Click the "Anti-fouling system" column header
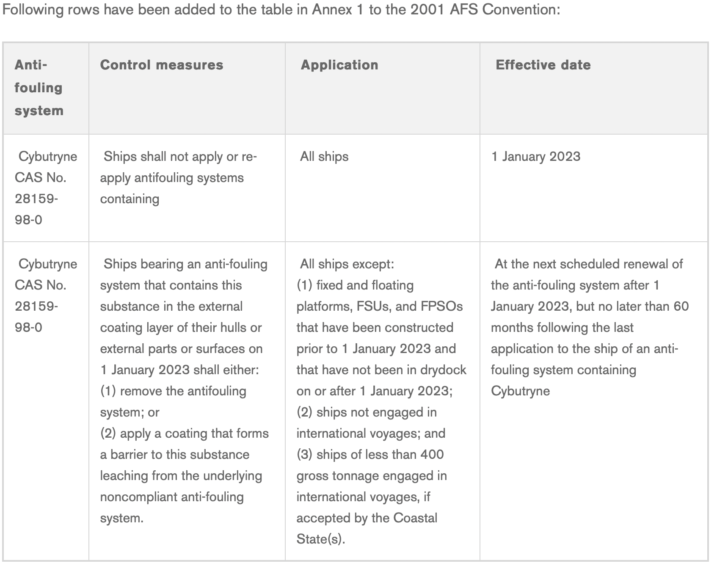The width and height of the screenshot is (728, 585). [39, 88]
